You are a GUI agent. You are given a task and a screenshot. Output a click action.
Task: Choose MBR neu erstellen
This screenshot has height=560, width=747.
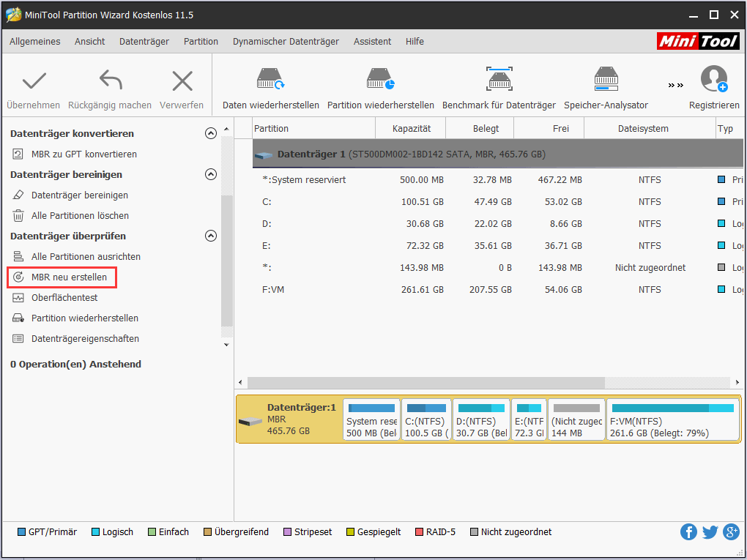(69, 277)
